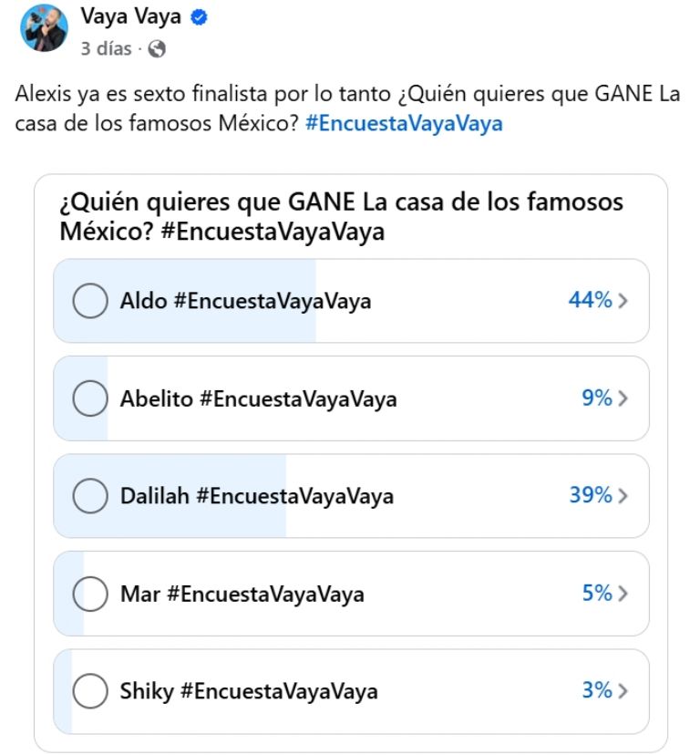Pick the Mar radio button
Image resolution: width=700 pixels, height=755 pixels.
(x=89, y=594)
